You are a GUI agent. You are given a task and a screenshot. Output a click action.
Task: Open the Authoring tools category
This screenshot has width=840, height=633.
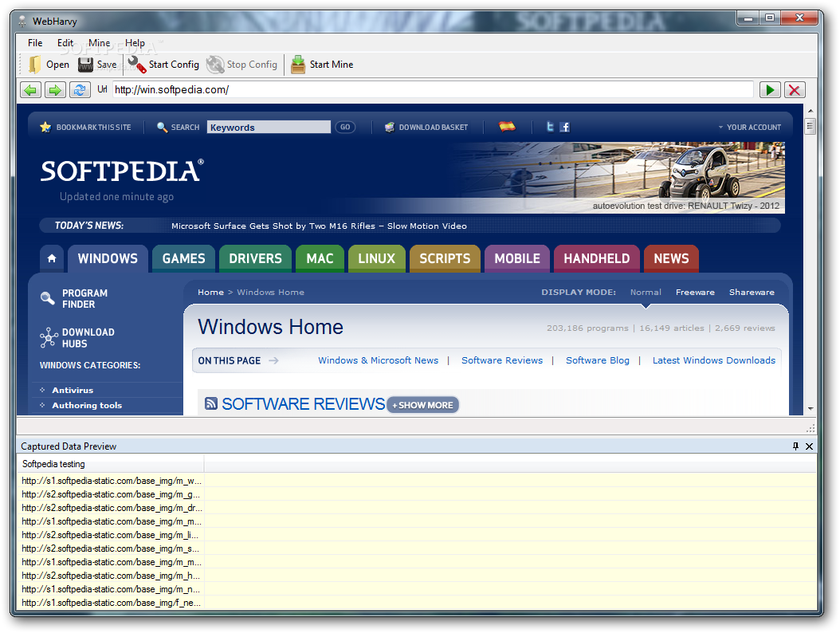click(x=87, y=405)
